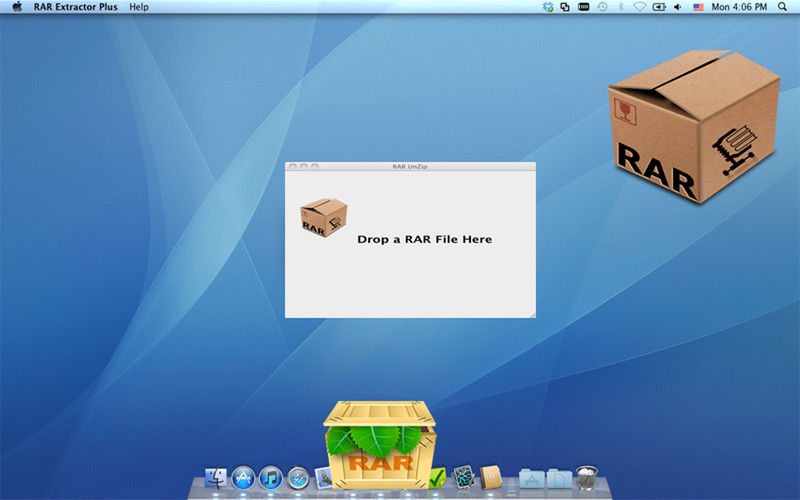Click the small RAR box icon in window

coord(324,217)
